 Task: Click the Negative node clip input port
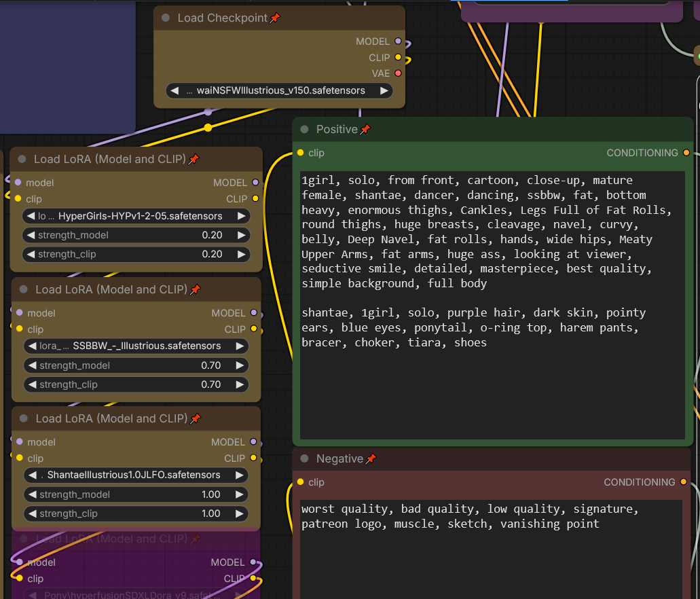[301, 482]
